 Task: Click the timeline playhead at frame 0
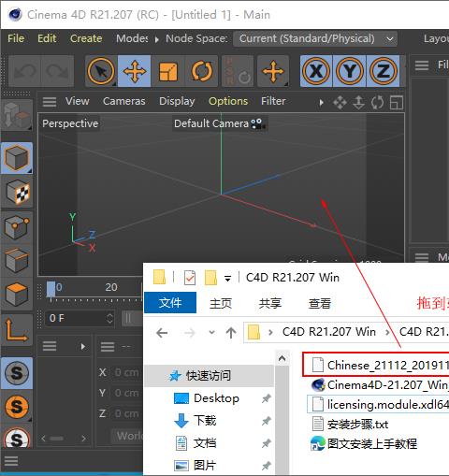coord(51,290)
